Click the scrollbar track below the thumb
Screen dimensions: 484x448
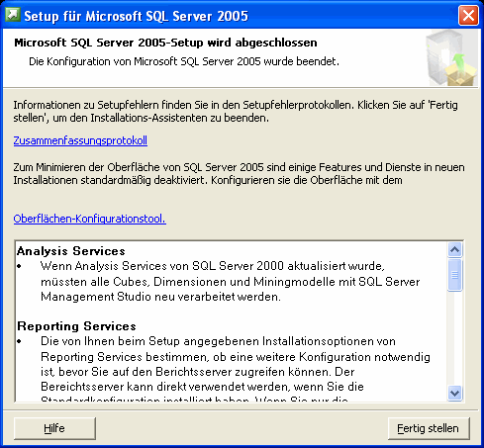click(455, 338)
